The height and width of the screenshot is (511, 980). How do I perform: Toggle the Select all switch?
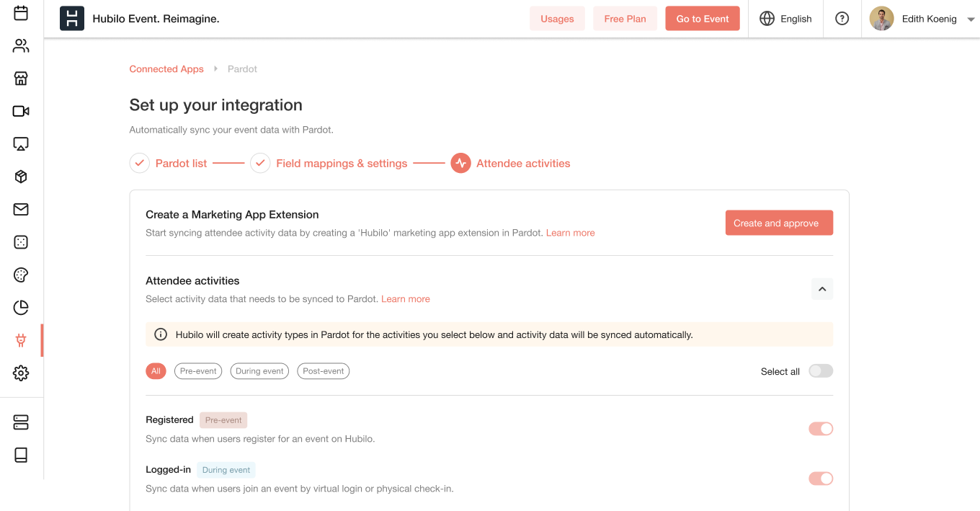click(x=821, y=371)
